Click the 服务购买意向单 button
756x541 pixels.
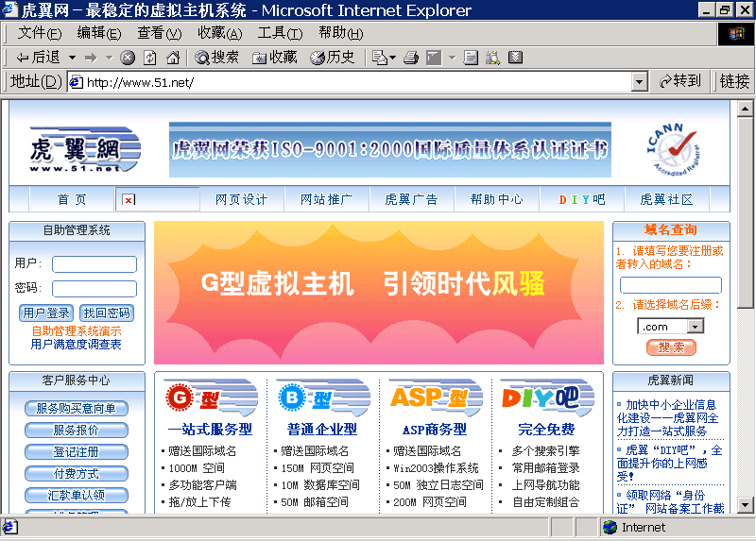pyautogui.click(x=77, y=408)
